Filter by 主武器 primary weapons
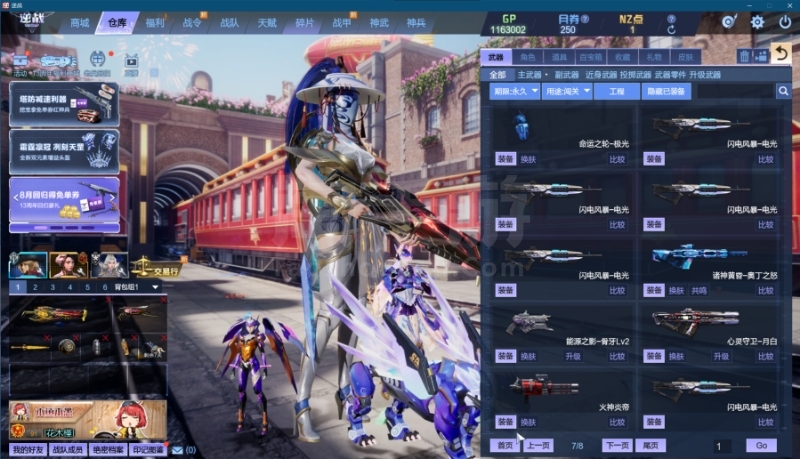The width and height of the screenshot is (800, 459). (529, 74)
